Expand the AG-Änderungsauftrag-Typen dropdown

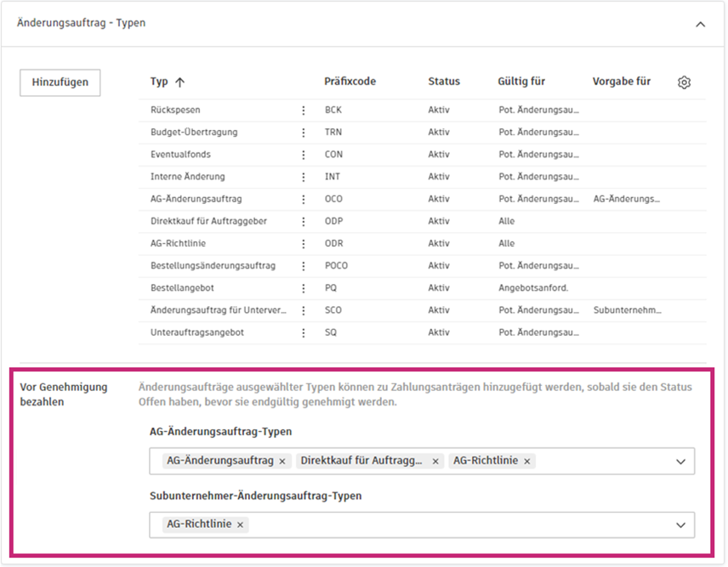click(680, 461)
